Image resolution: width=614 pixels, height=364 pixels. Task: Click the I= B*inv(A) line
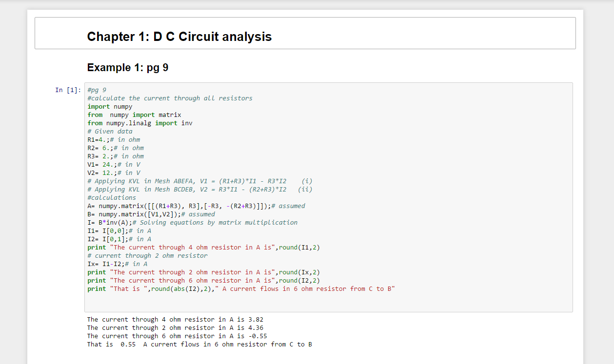pyautogui.click(x=192, y=222)
